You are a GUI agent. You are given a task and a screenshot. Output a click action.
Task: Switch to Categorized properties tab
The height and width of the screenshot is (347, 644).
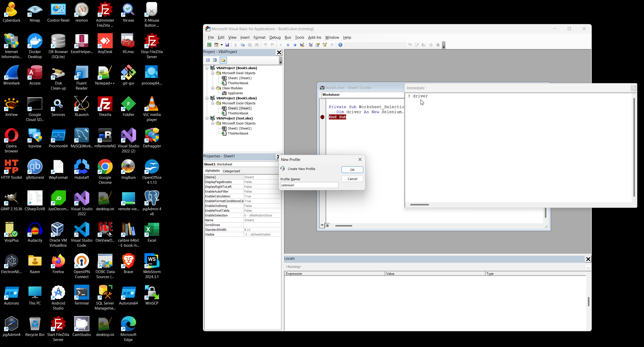231,171
